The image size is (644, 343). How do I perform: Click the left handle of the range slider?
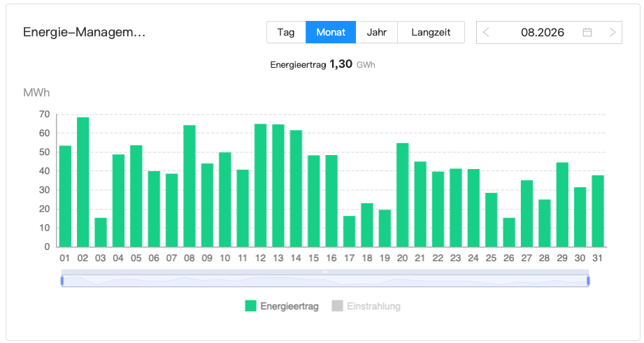[x=62, y=281]
